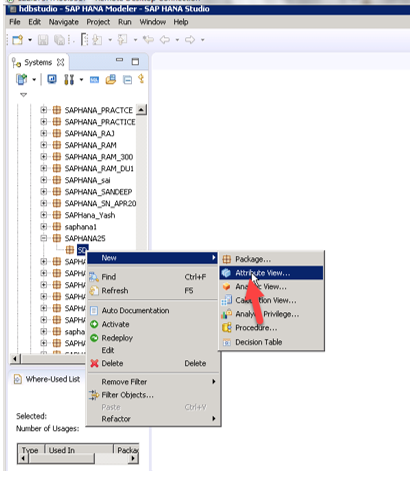Minimize the Systems panel

[119, 60]
